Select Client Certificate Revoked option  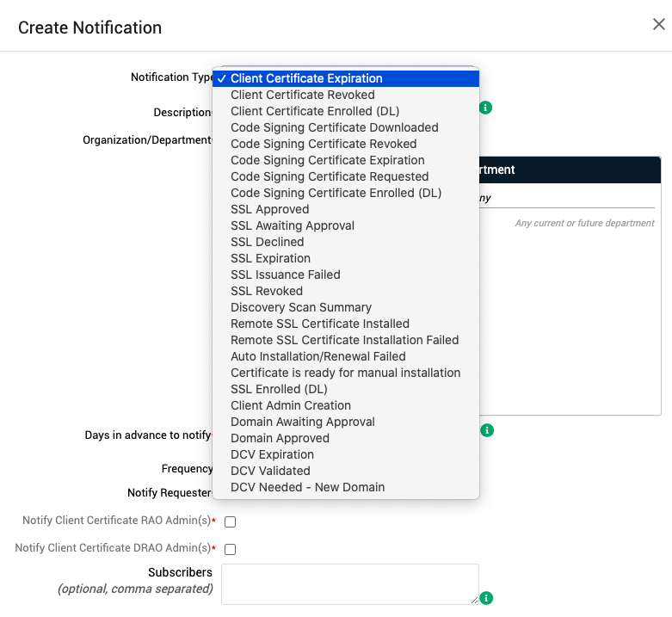(x=303, y=95)
